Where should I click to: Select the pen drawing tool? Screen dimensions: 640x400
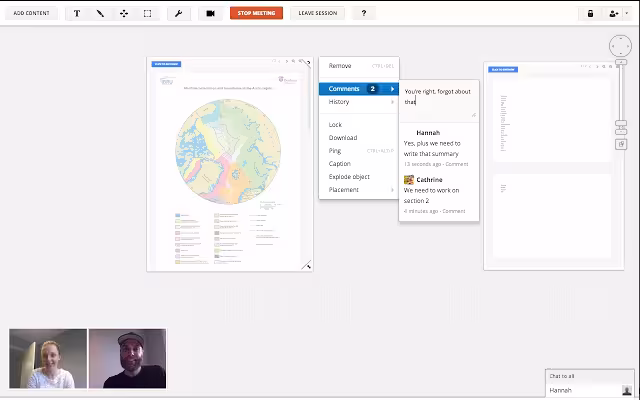(x=100, y=13)
